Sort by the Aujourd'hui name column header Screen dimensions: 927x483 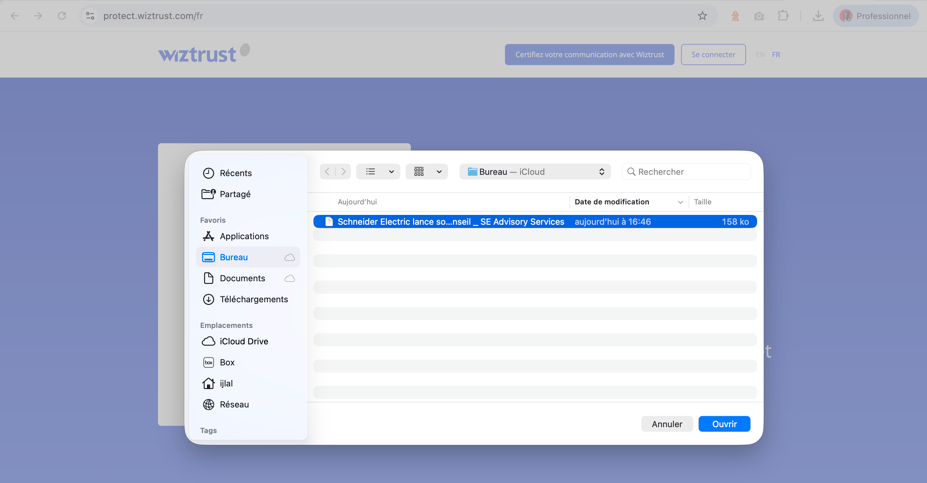pyautogui.click(x=357, y=202)
